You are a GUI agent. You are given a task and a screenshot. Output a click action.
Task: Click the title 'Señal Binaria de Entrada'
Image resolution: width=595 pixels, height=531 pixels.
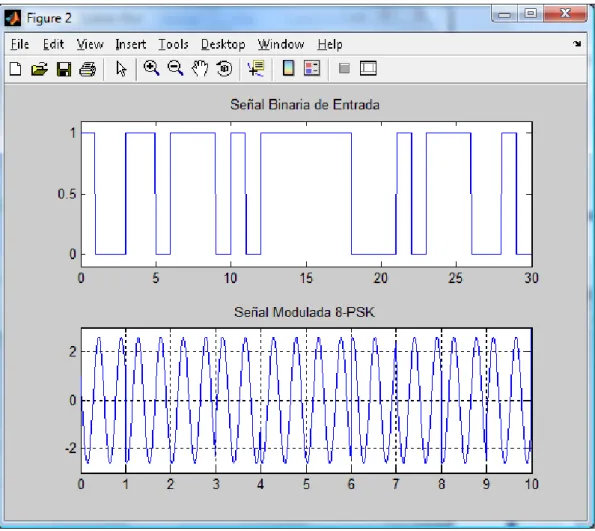pyautogui.click(x=305, y=104)
